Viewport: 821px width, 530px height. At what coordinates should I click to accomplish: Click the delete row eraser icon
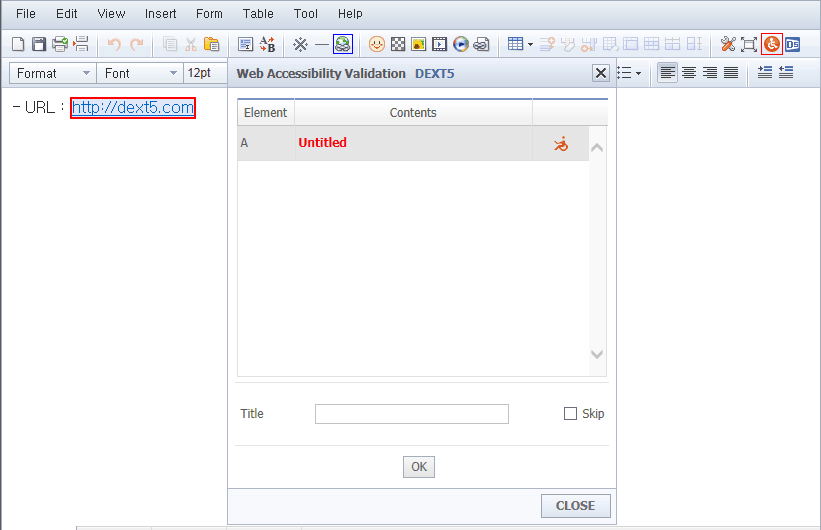coord(568,44)
